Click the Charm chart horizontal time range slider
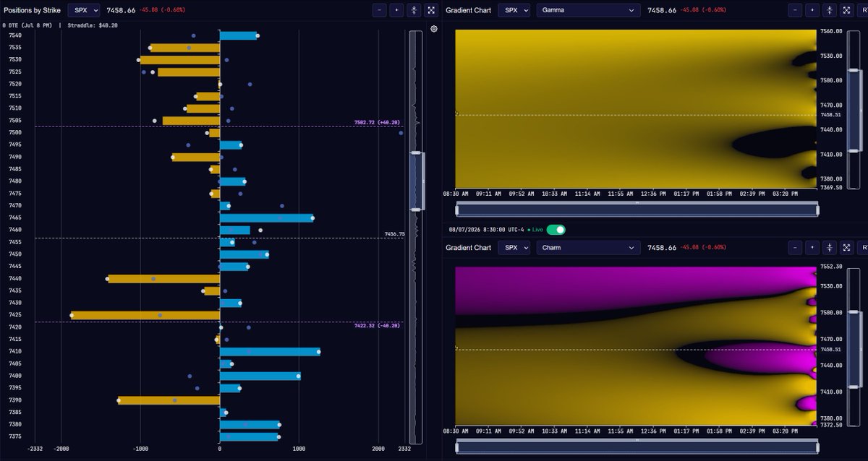This screenshot has height=461, width=868. [x=637, y=447]
